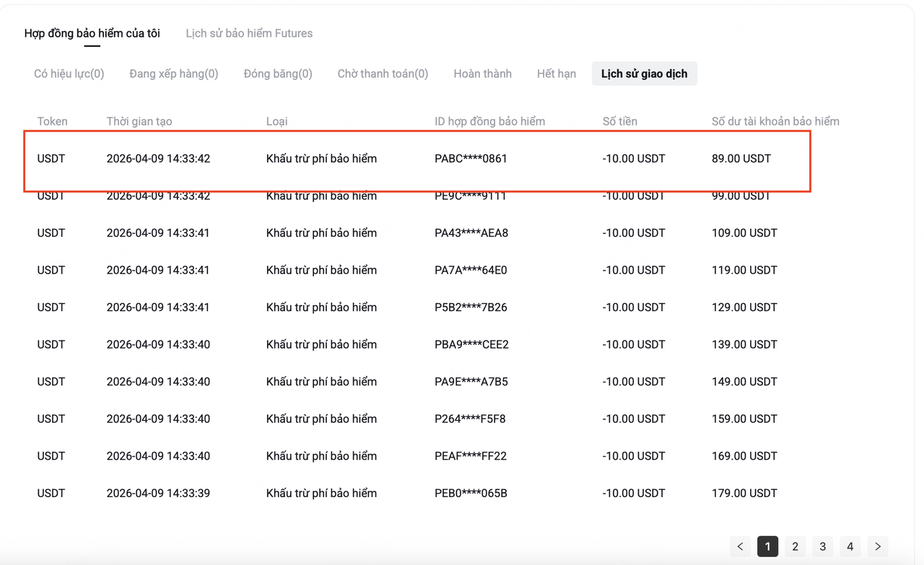Click the 179.00 USDT balance value
Image resolution: width=924 pixels, height=565 pixels.
(x=744, y=493)
